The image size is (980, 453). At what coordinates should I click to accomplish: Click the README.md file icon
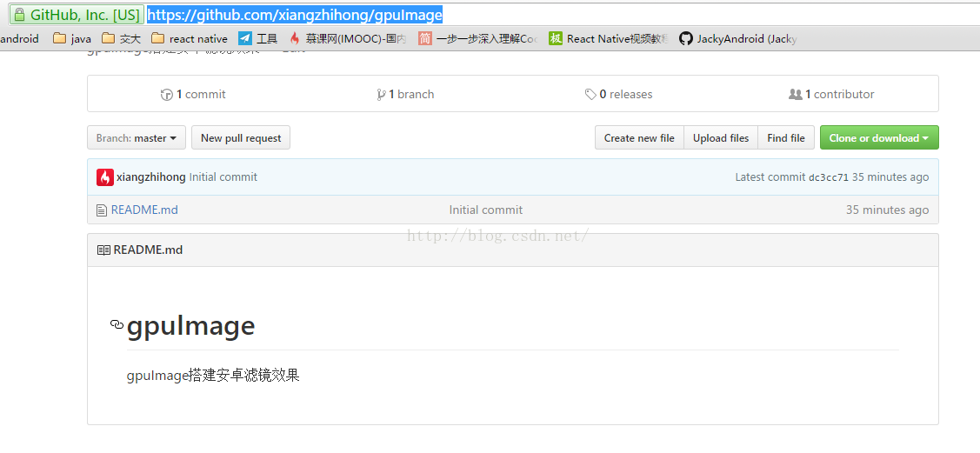[101, 210]
